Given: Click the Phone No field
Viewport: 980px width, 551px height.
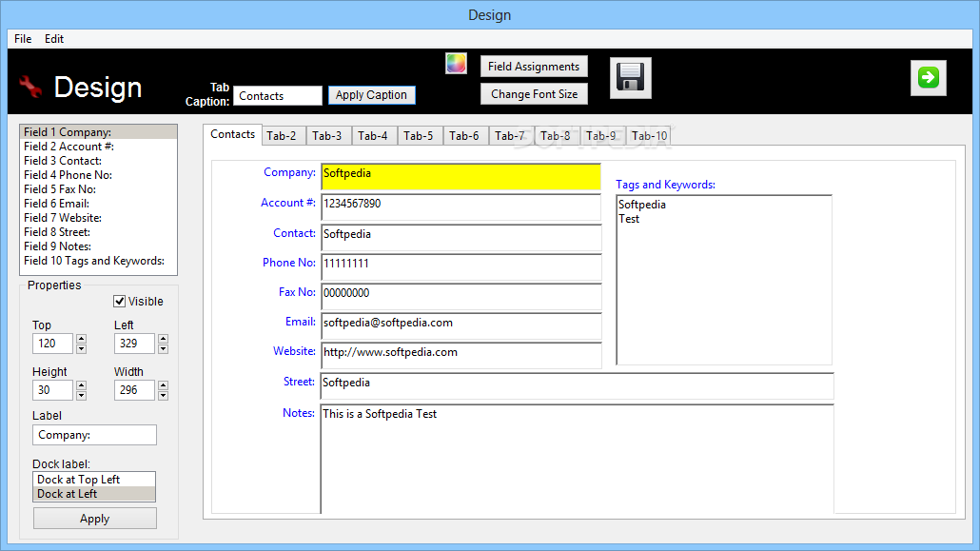Looking at the screenshot, I should 461,267.
